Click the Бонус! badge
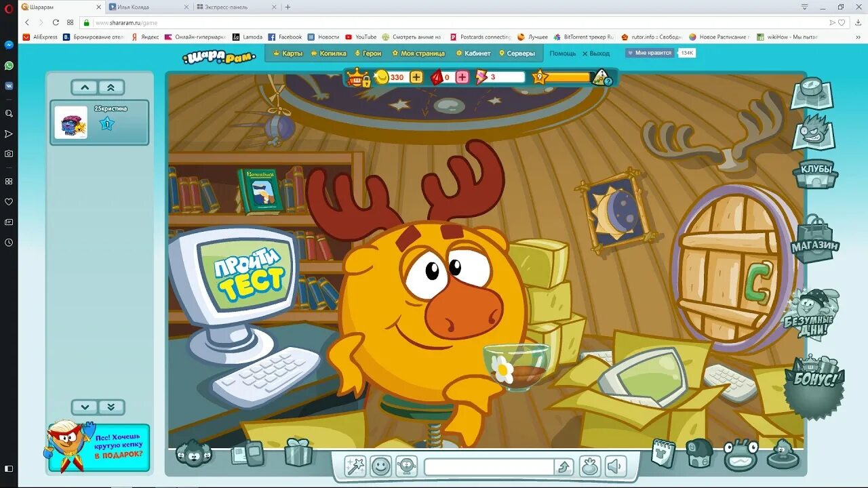This screenshot has height=488, width=868. [x=814, y=386]
